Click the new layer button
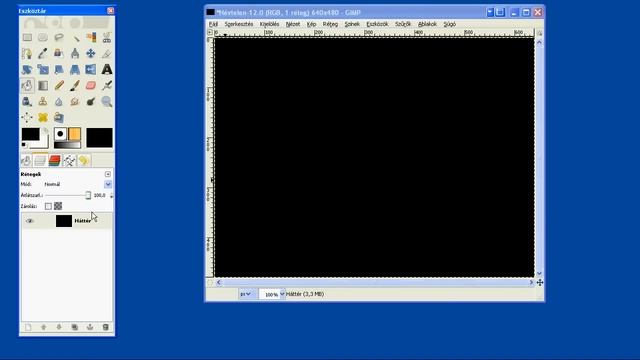This screenshot has width=640, height=360. (28, 327)
